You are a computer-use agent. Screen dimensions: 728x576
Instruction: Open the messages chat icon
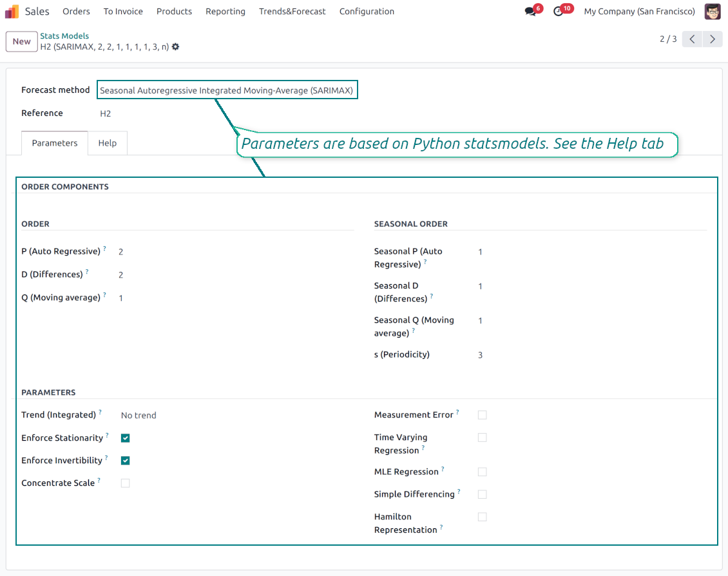530,12
